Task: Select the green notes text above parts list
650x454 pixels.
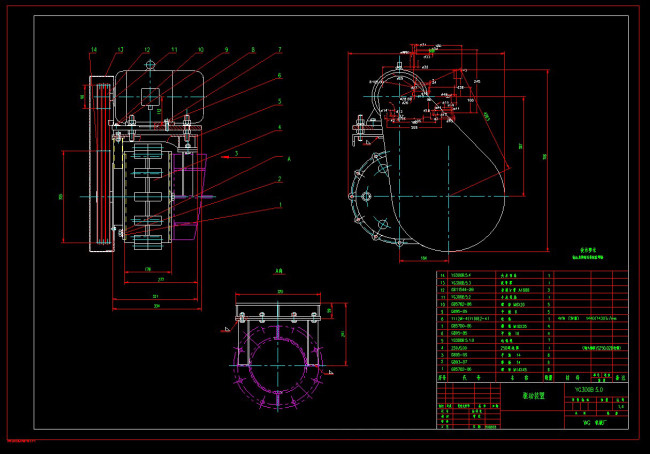Action: pos(588,254)
